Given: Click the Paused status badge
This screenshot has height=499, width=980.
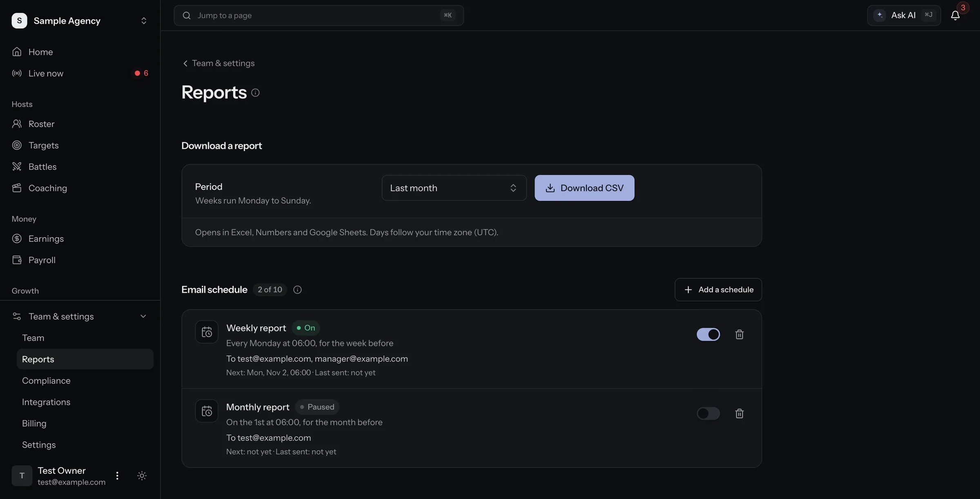Looking at the screenshot, I should (x=317, y=407).
